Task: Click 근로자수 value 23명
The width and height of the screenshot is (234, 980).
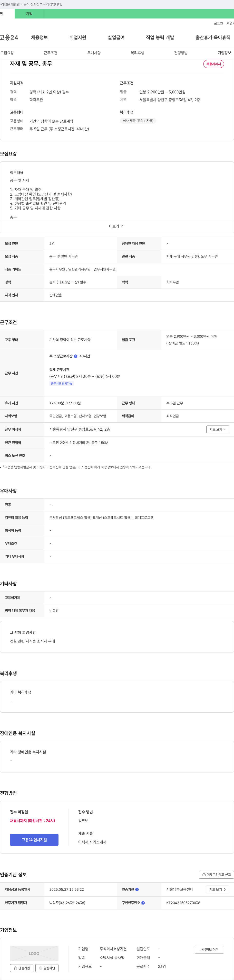Action: pos(162,966)
